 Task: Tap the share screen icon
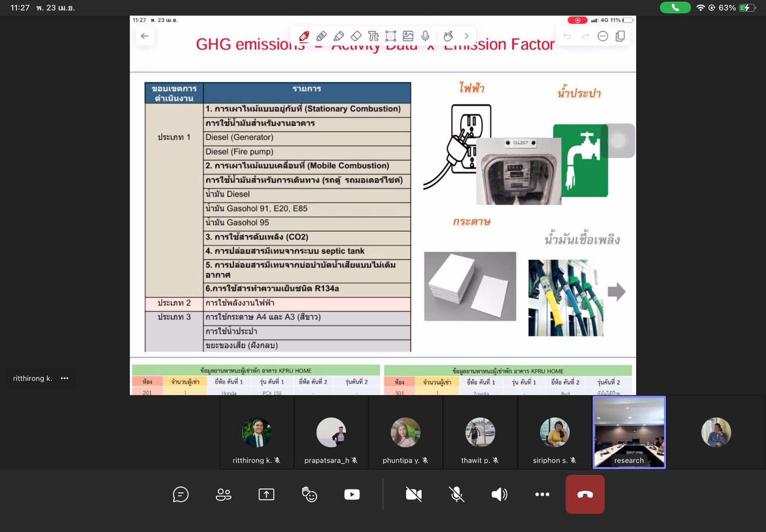coord(266,495)
